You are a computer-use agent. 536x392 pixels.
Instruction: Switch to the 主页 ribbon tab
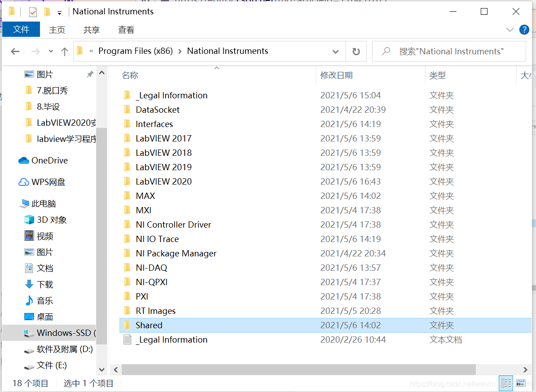[x=57, y=30]
